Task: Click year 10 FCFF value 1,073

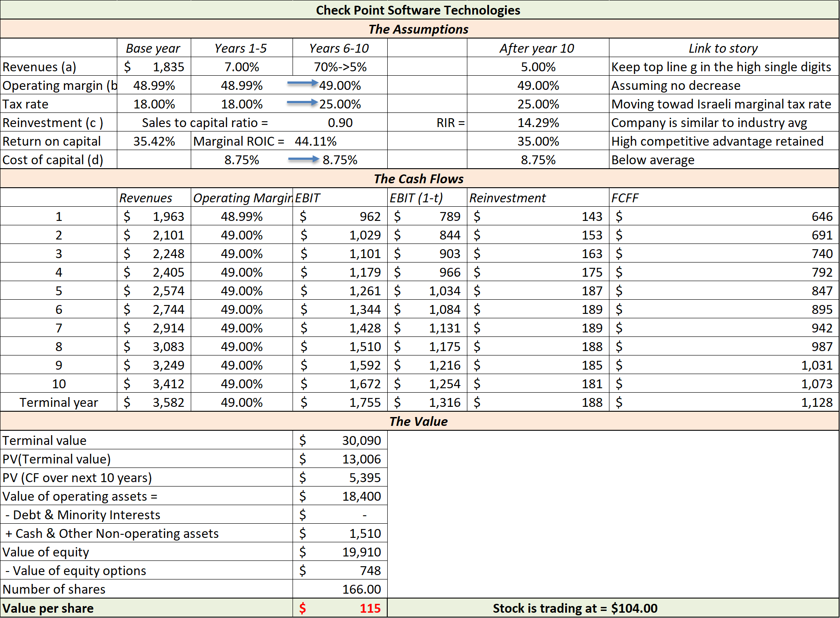Action: tap(817, 384)
